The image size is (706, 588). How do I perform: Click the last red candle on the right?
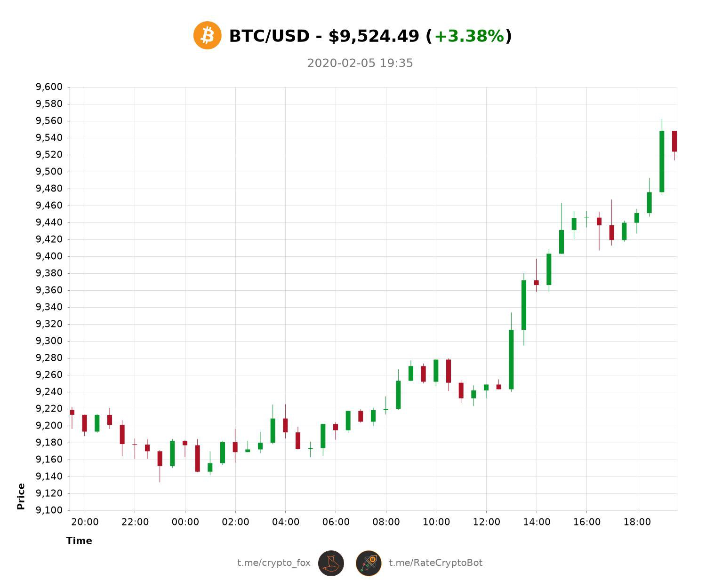tap(674, 141)
